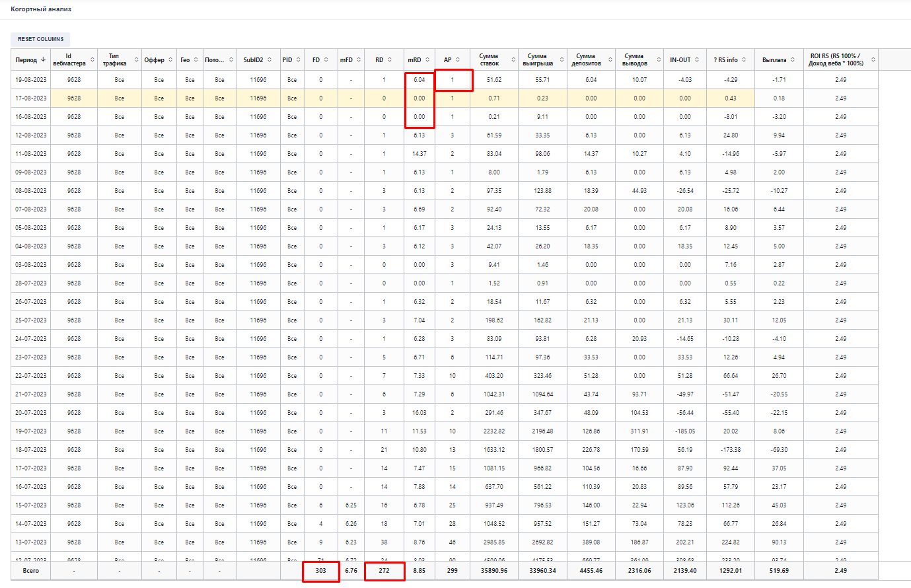The image size is (911, 588).
Task: Select the 05-08-2023 period cell
Action: [31, 228]
